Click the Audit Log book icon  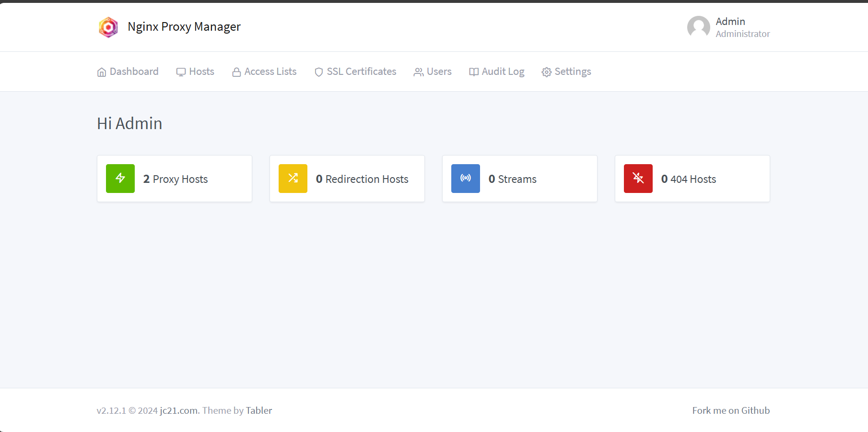[x=474, y=72]
